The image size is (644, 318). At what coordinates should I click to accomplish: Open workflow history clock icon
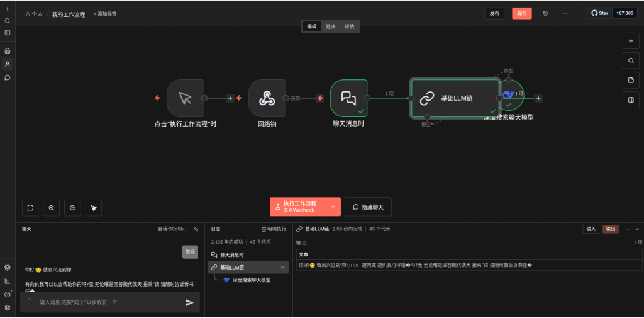(x=545, y=13)
